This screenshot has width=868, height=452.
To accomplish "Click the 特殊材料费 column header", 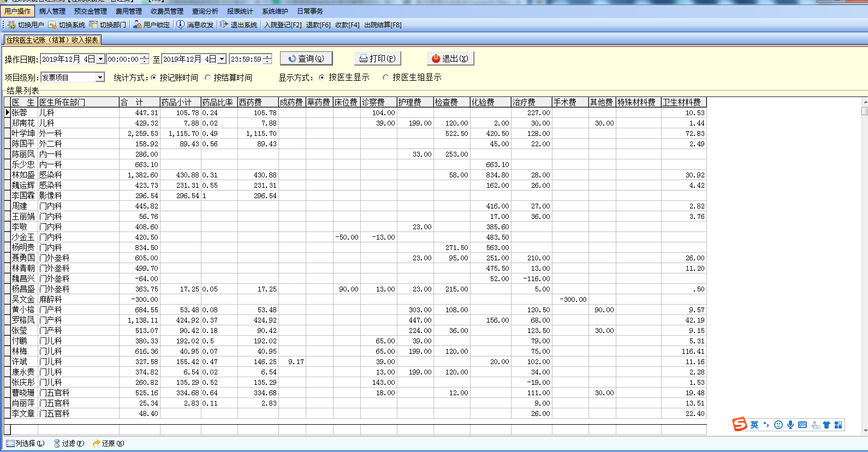I will 639,102.
